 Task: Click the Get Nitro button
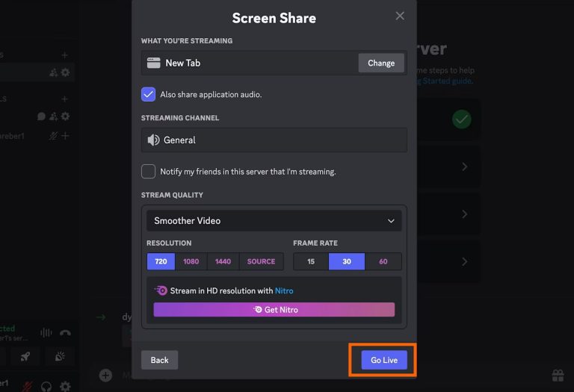pyautogui.click(x=274, y=309)
